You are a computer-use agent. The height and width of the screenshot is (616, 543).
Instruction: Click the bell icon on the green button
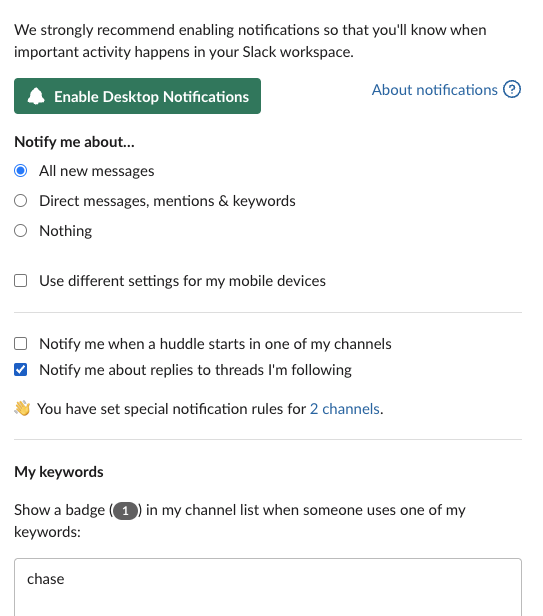coord(36,96)
